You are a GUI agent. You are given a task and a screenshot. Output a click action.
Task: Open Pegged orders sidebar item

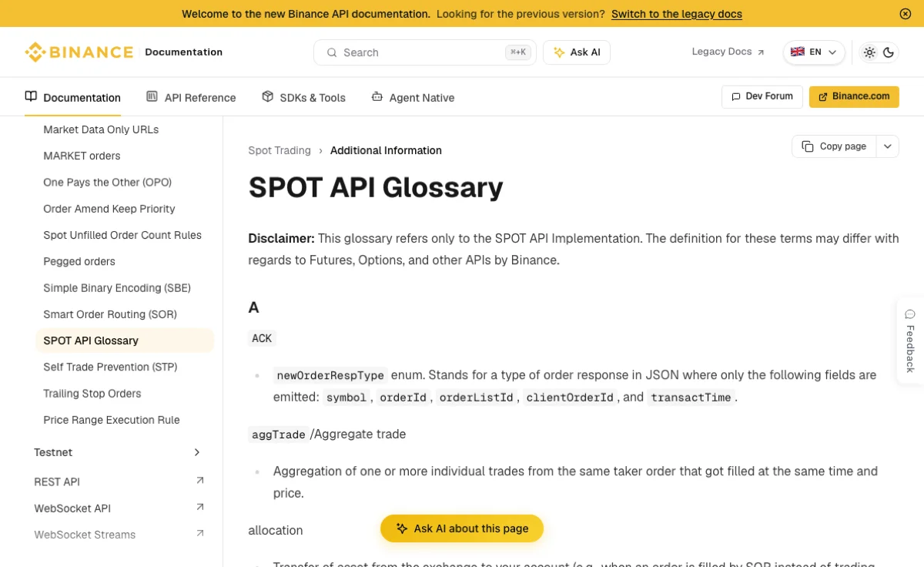coord(79,261)
